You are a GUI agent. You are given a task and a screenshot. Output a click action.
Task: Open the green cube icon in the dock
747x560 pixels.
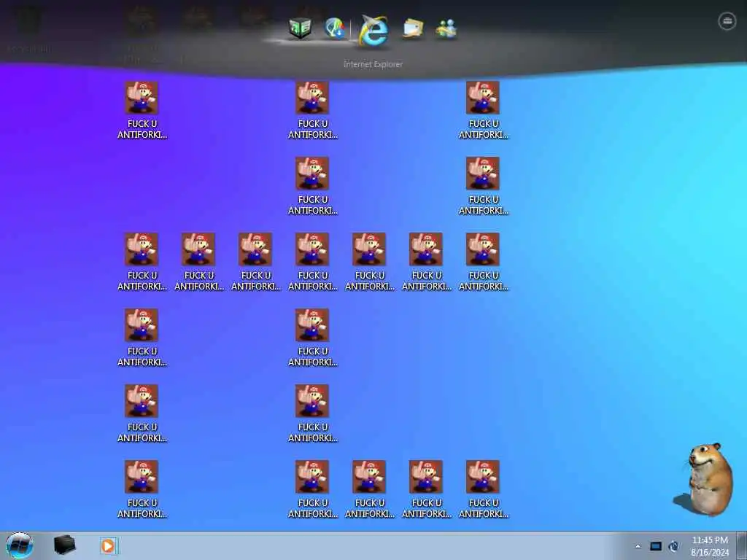(x=300, y=28)
